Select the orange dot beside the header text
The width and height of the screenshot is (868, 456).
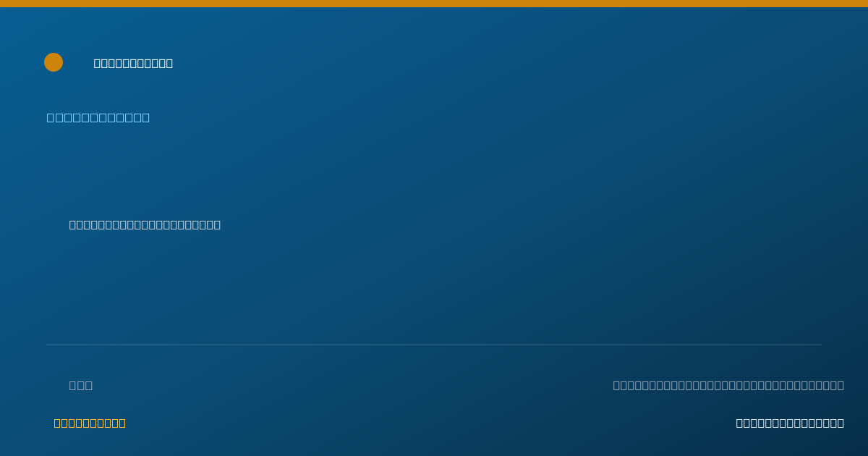[54, 62]
